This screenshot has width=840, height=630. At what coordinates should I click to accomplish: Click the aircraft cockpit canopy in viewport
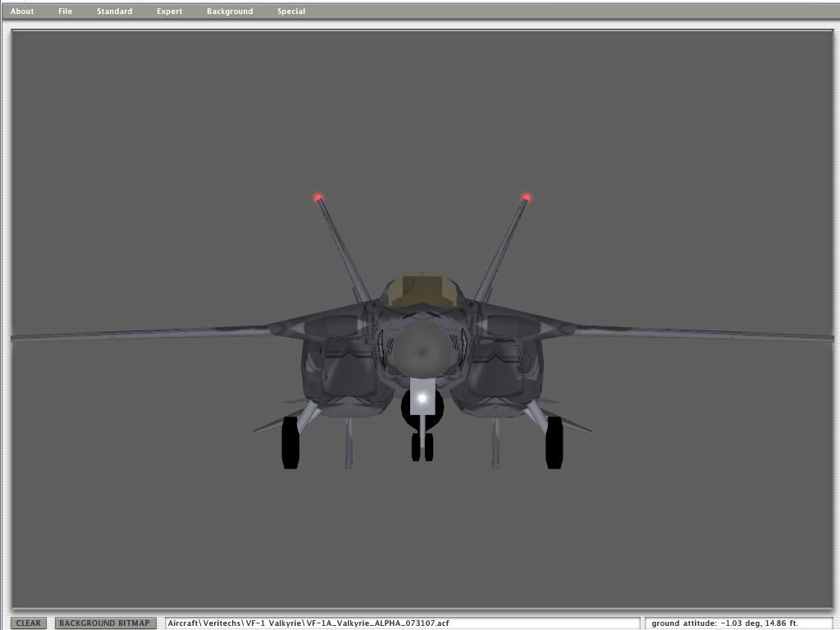(x=422, y=290)
